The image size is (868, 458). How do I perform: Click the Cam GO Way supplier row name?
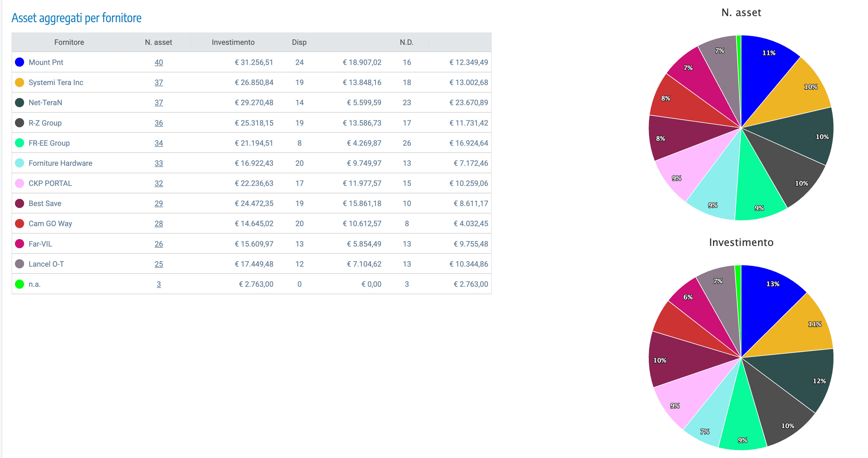pos(50,224)
